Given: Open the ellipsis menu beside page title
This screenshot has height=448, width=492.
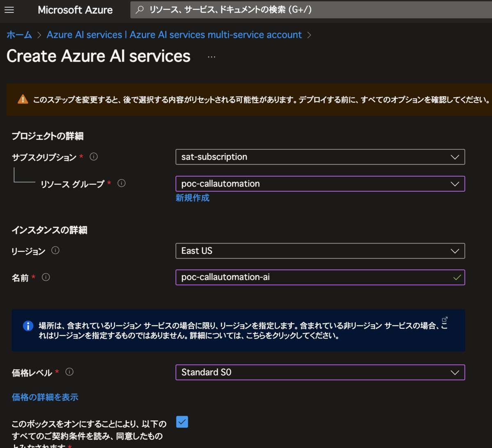Looking at the screenshot, I should (212, 57).
